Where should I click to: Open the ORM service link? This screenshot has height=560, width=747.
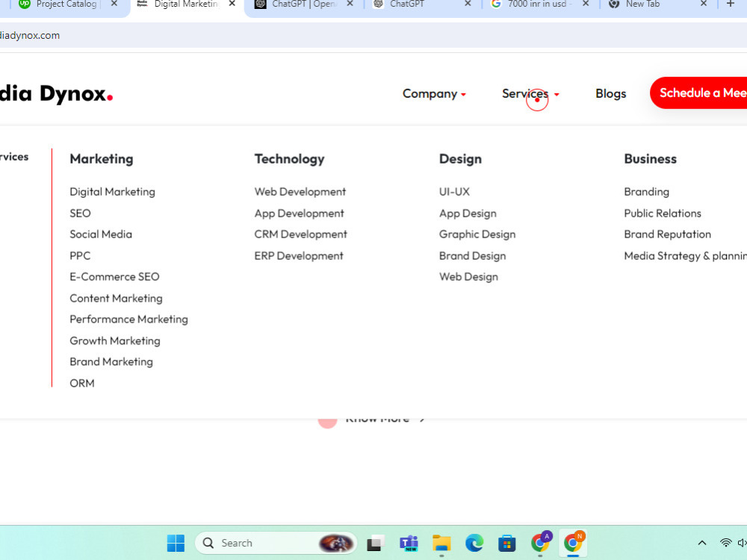click(x=82, y=383)
